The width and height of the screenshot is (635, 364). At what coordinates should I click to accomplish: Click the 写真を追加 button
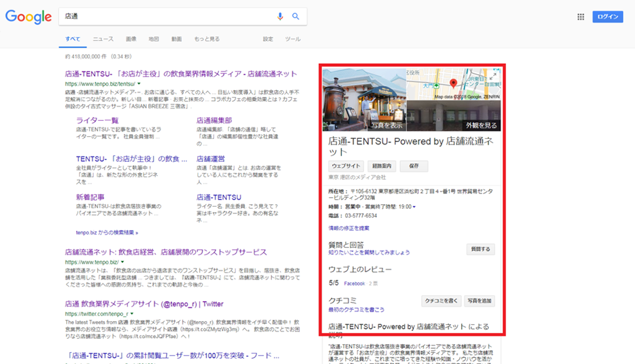pos(480,301)
